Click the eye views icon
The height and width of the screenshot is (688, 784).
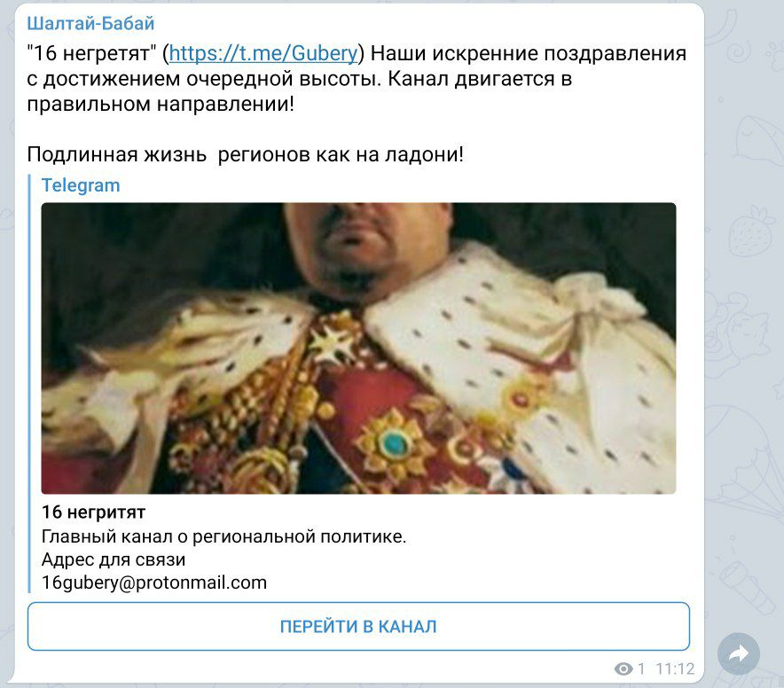pos(623,668)
